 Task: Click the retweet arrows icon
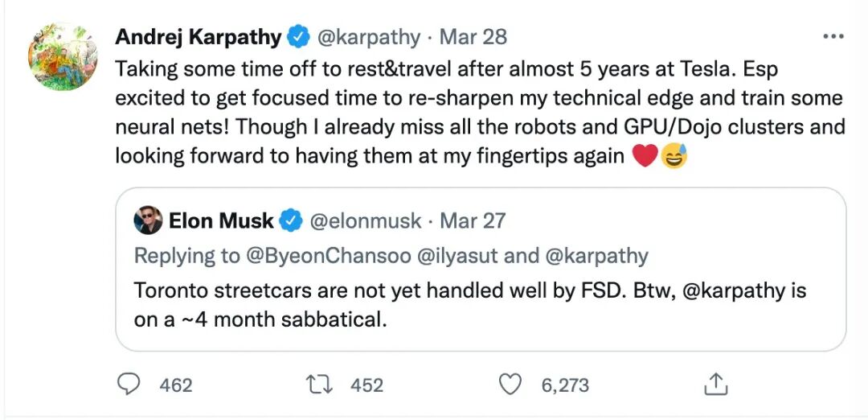click(x=320, y=385)
